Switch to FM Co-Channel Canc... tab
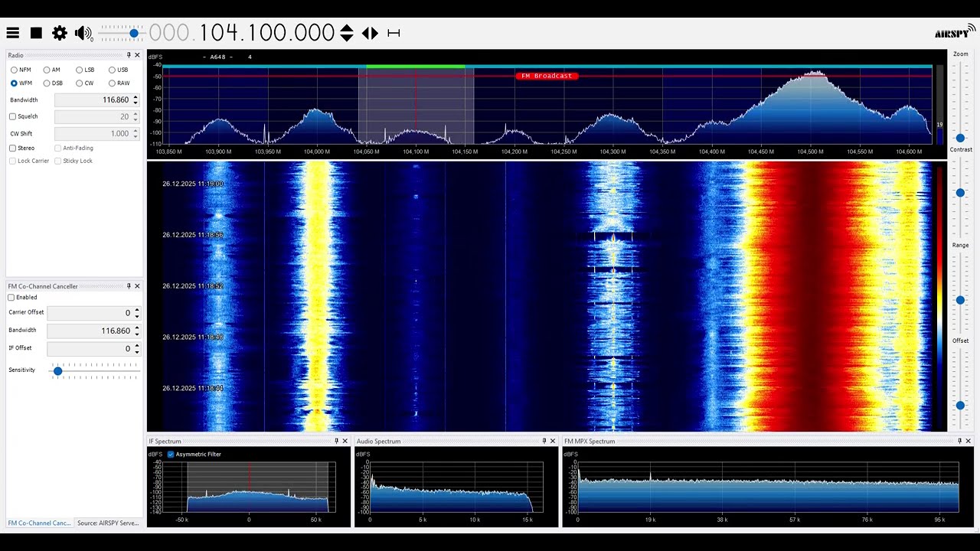 point(39,523)
